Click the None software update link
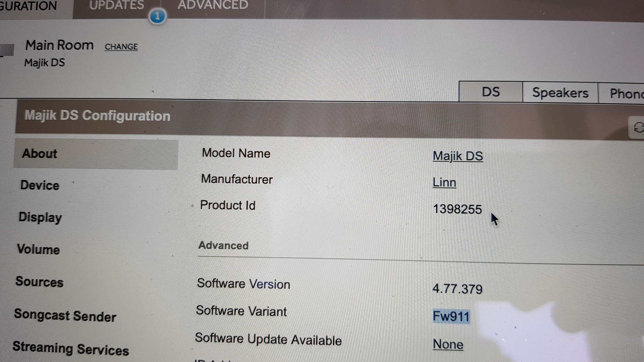The width and height of the screenshot is (644, 362). (448, 344)
